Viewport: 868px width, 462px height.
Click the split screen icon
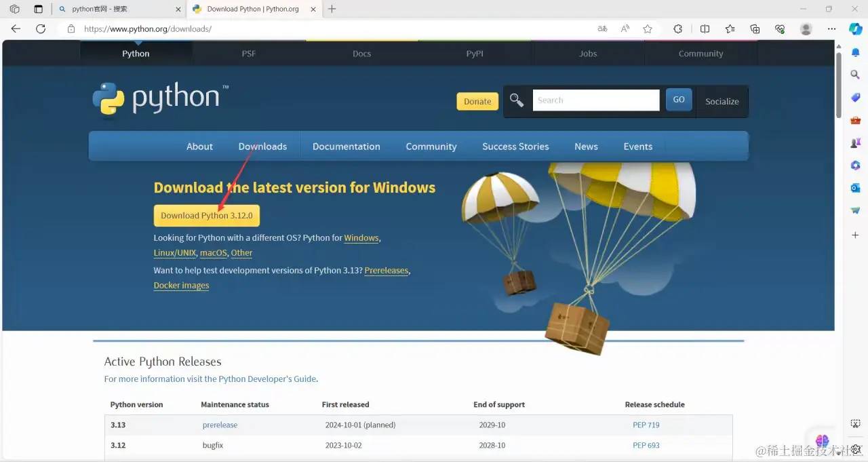click(705, 29)
